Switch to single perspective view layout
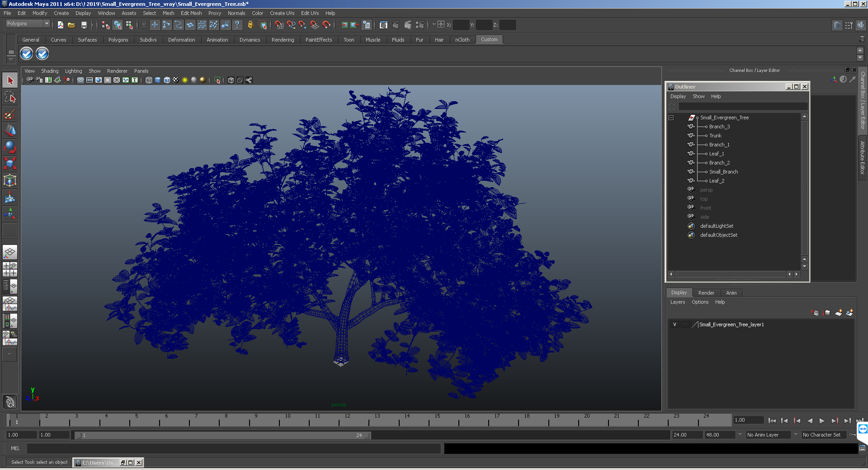The image size is (868, 470). [x=10, y=252]
